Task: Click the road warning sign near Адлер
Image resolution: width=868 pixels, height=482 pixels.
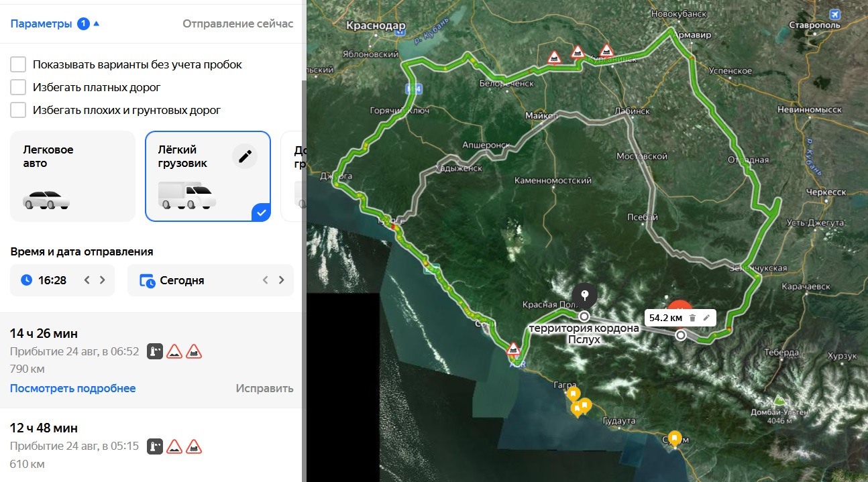Action: coord(513,349)
